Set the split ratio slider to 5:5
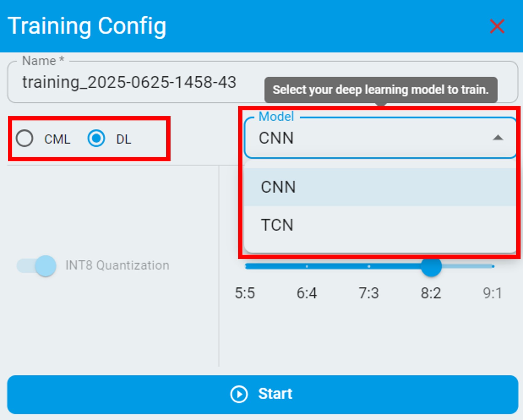This screenshot has height=420, width=523. coord(246,266)
